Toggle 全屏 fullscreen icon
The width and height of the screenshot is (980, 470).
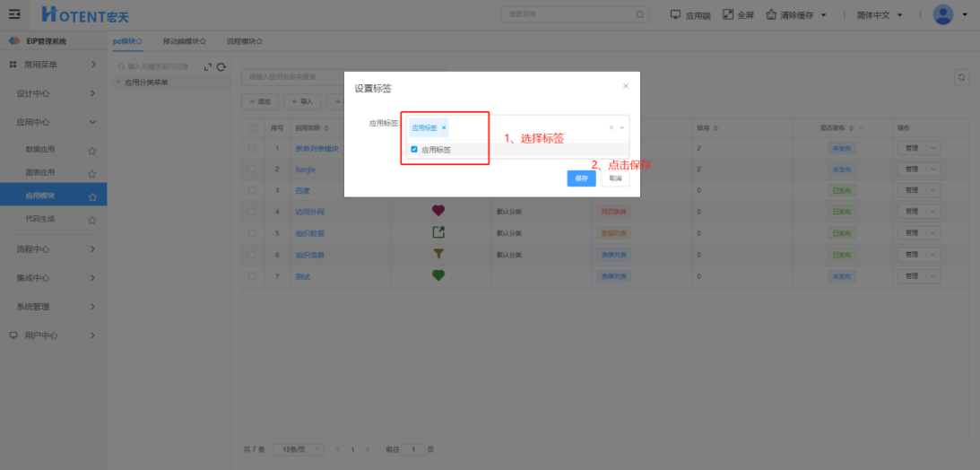[727, 14]
